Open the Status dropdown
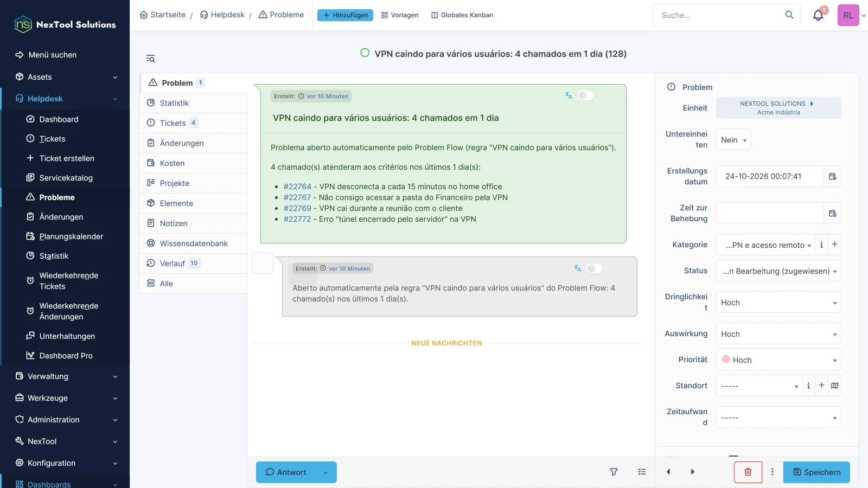 coord(778,271)
